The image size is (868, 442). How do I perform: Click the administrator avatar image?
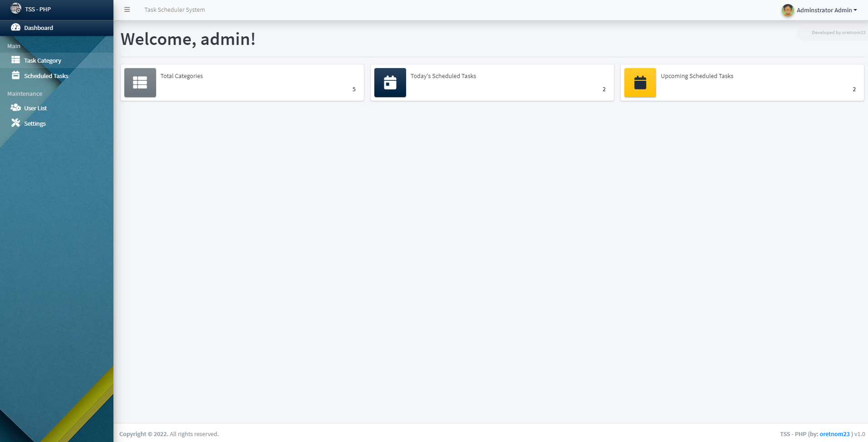coord(788,10)
